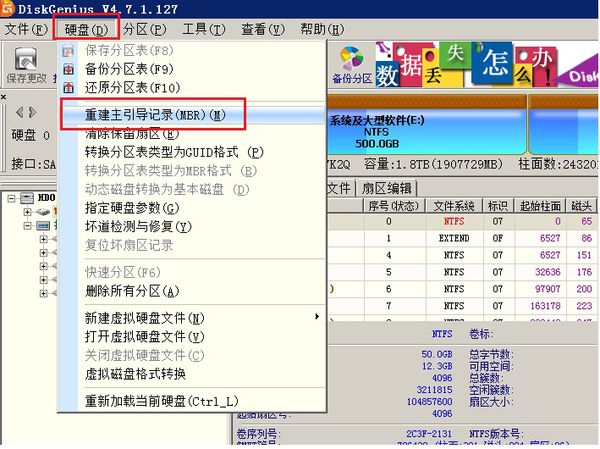Click the 保存更改 toolbar icon
Screen dimensions: 600x449
pyautogui.click(x=26, y=65)
